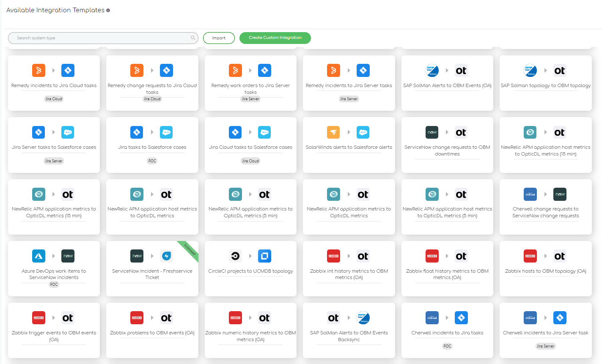Viewport: 602px width, 364px height.
Task: Click the Cherwell icon on incidents to Jira tasks card
Action: click(x=432, y=317)
